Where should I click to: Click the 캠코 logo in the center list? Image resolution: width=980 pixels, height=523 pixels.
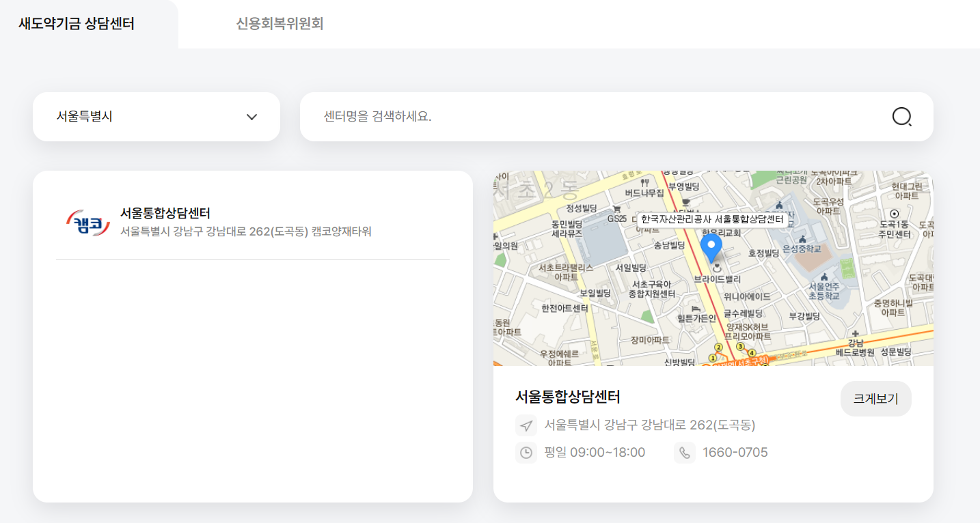tap(88, 223)
